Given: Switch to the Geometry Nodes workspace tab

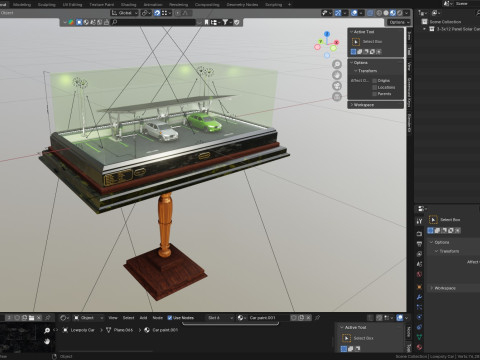Looking at the screenshot, I should [x=242, y=5].
